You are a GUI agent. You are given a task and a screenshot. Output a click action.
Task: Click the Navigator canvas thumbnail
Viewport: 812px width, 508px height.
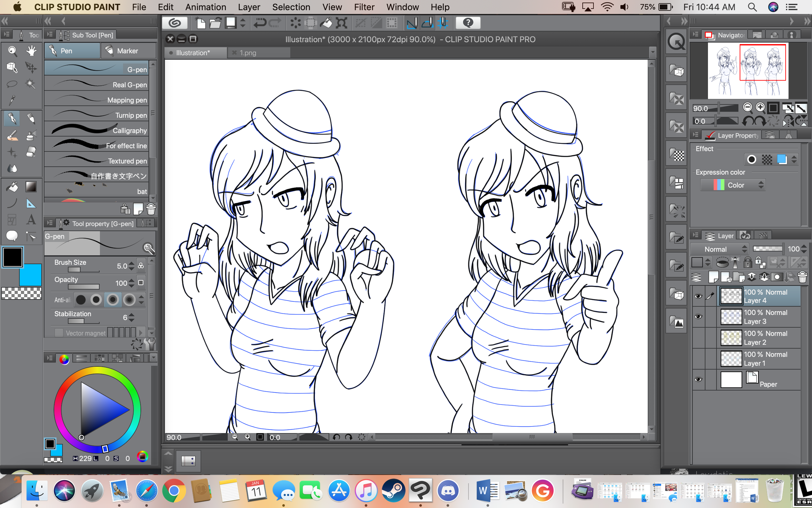(x=748, y=70)
